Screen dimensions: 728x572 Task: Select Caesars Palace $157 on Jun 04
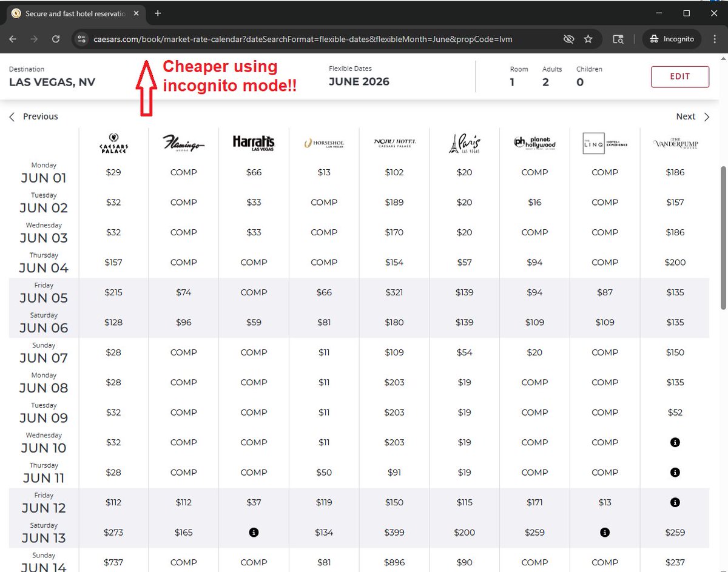pyautogui.click(x=113, y=262)
